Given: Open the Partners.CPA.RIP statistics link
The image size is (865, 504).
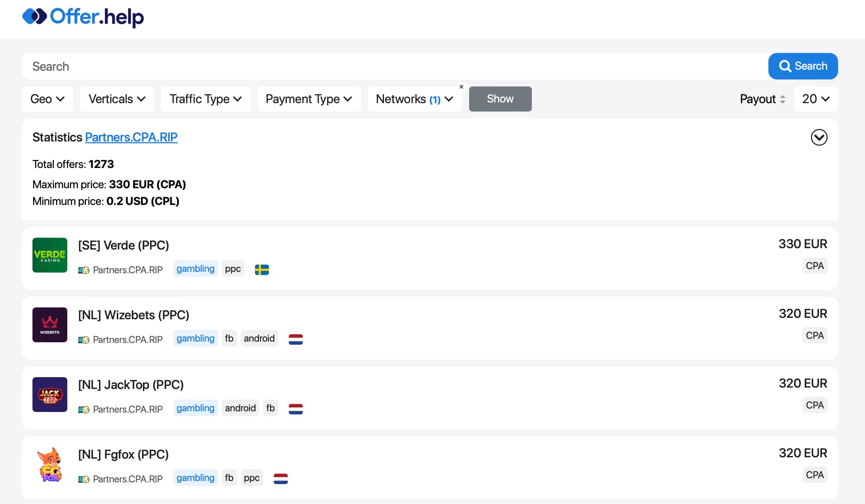Looking at the screenshot, I should click(131, 137).
